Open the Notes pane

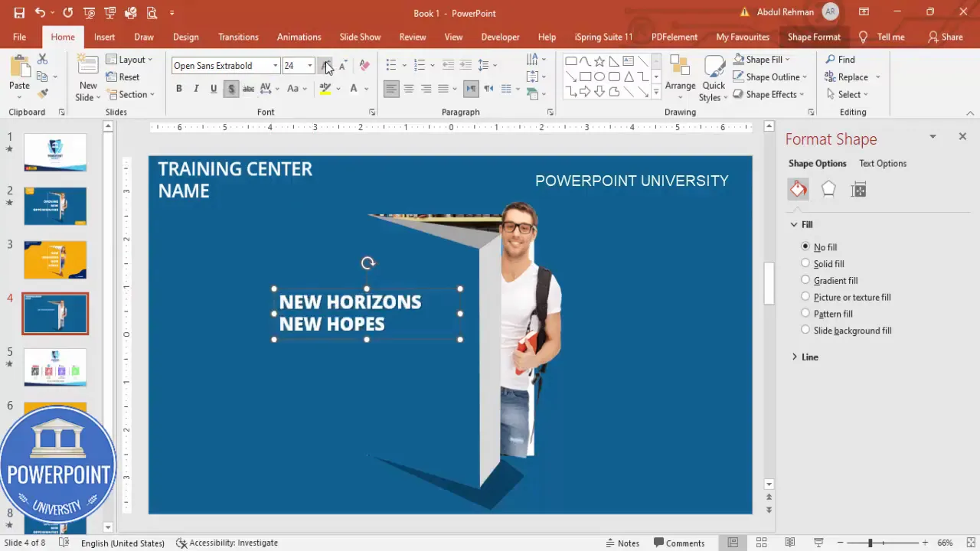(622, 543)
